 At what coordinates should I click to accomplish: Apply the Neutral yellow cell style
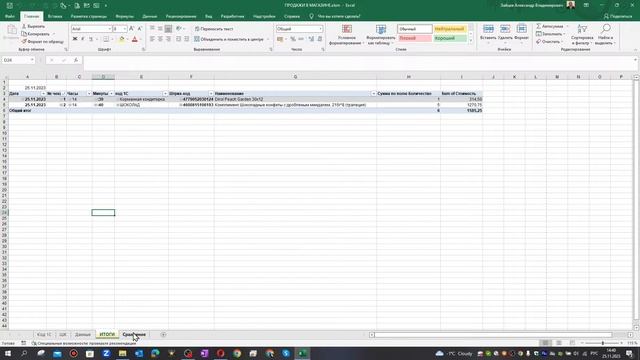[x=450, y=29]
